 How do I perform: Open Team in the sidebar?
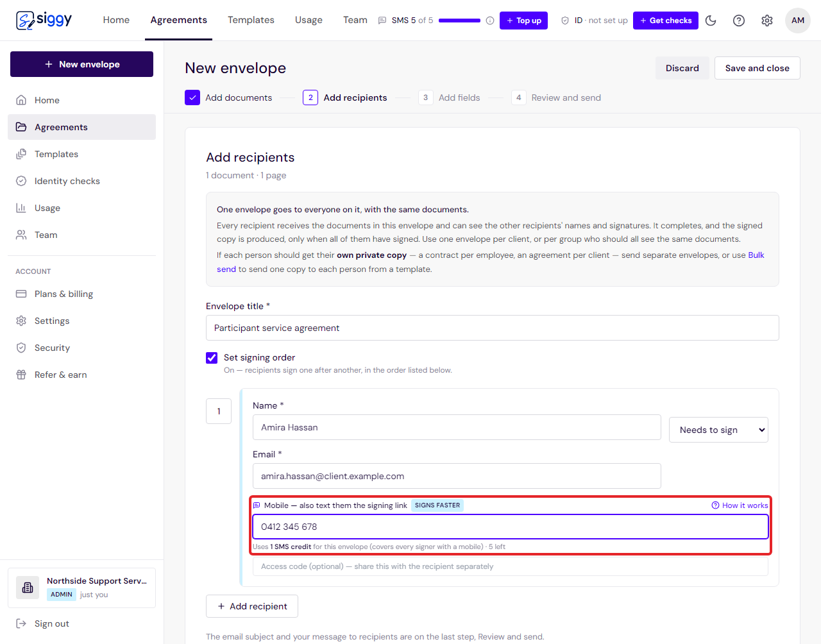[x=81, y=235]
